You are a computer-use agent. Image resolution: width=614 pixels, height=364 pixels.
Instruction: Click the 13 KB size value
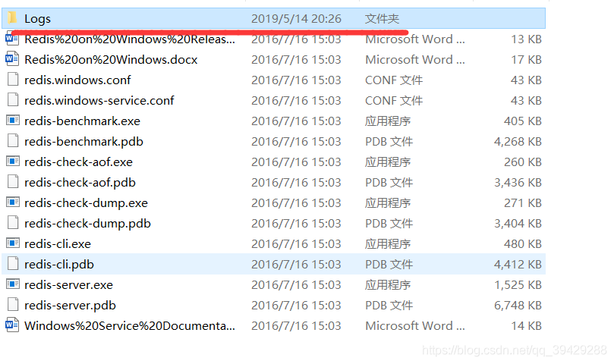click(x=526, y=39)
